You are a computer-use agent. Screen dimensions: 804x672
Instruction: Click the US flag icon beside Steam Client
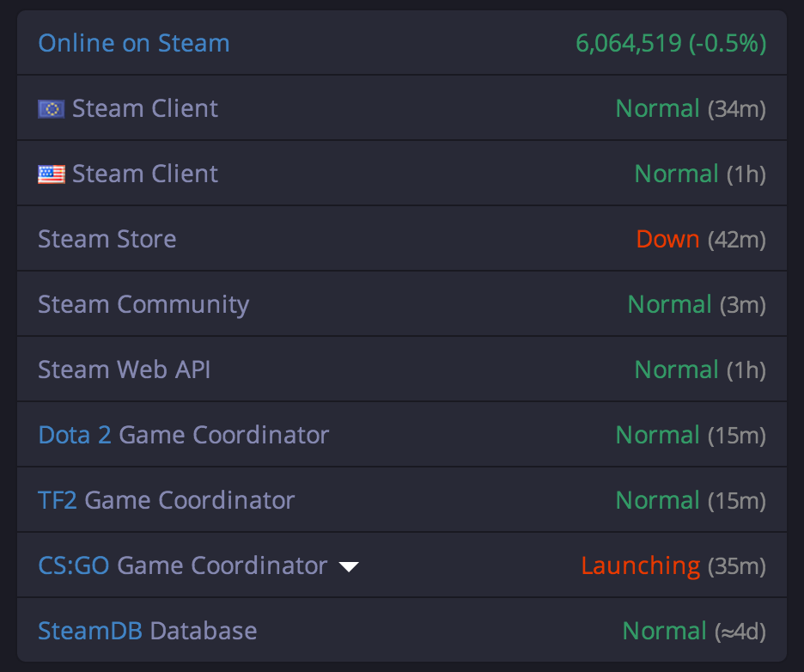click(x=52, y=174)
